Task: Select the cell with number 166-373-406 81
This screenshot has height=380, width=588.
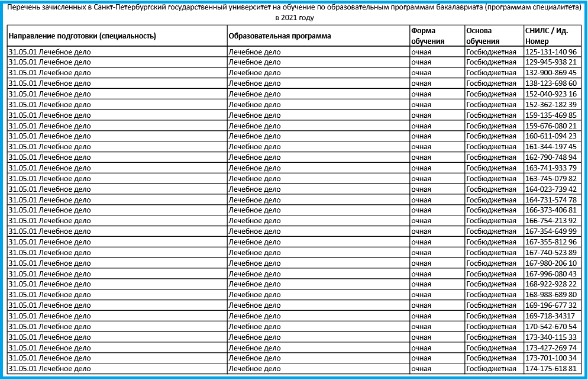Action: [x=553, y=210]
